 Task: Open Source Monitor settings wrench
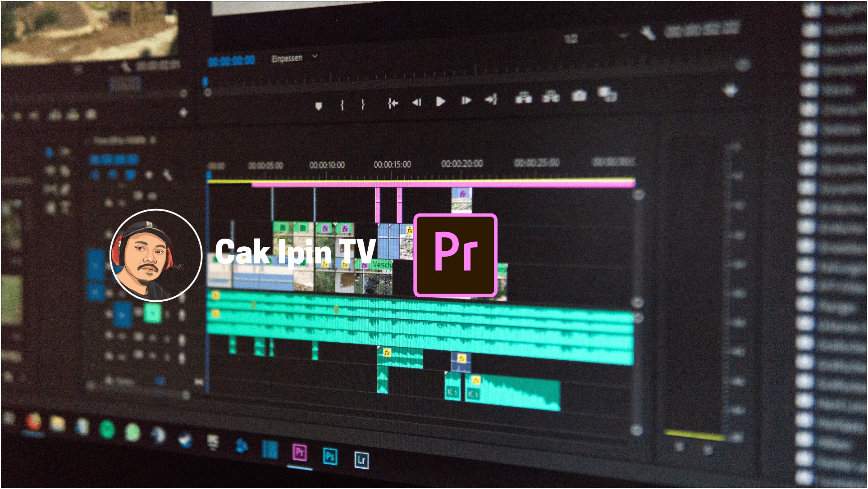[x=125, y=68]
